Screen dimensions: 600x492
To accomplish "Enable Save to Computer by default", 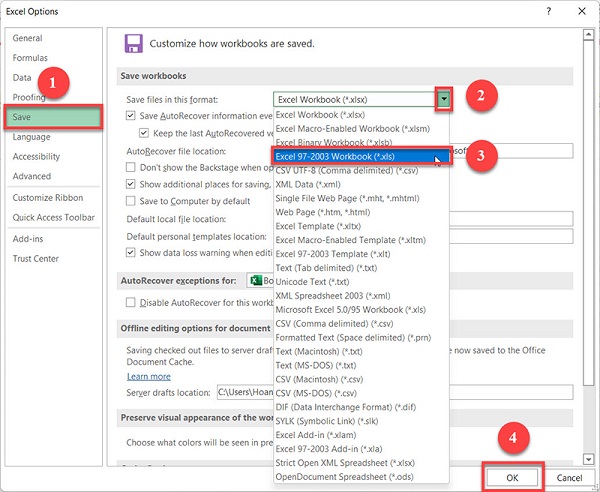I will pyautogui.click(x=131, y=201).
